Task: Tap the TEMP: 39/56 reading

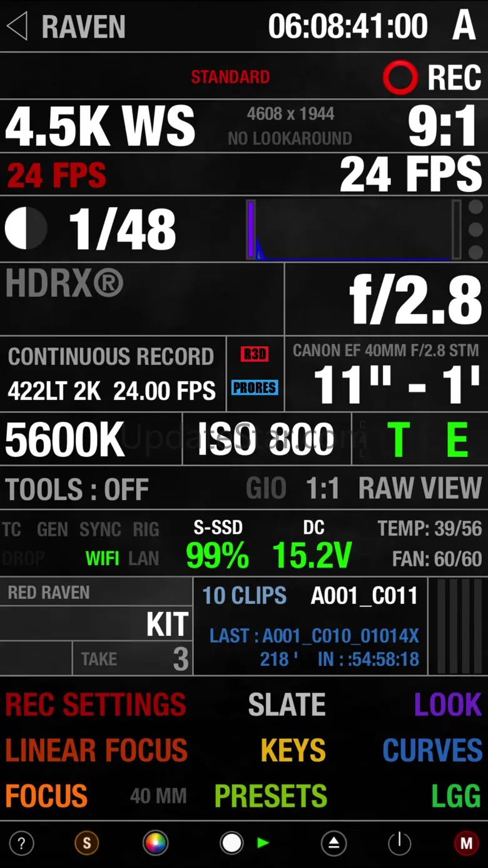Action: point(429,529)
